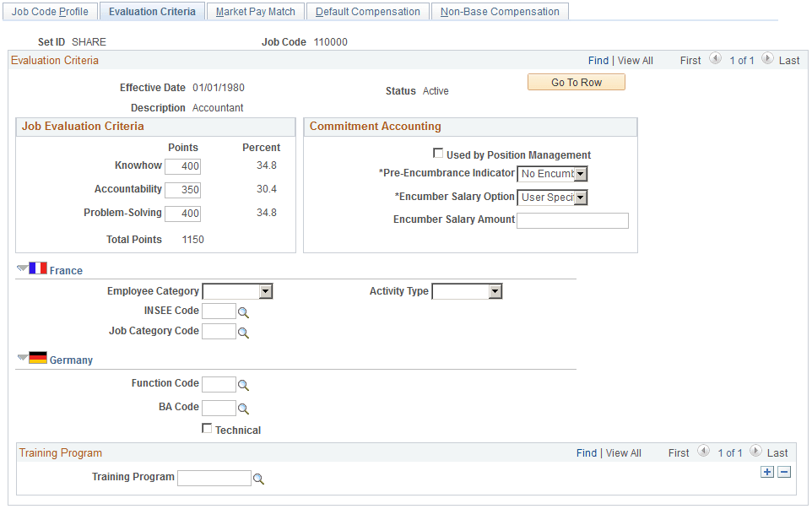Open the BA Code lookup magnifier
This screenshot has height=509, width=812.
click(x=243, y=408)
